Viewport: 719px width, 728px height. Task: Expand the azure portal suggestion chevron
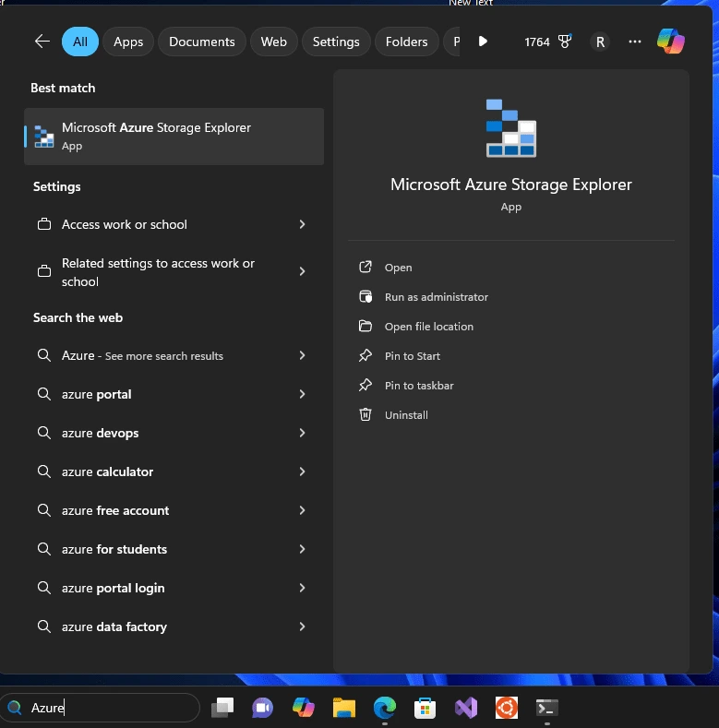tap(302, 394)
